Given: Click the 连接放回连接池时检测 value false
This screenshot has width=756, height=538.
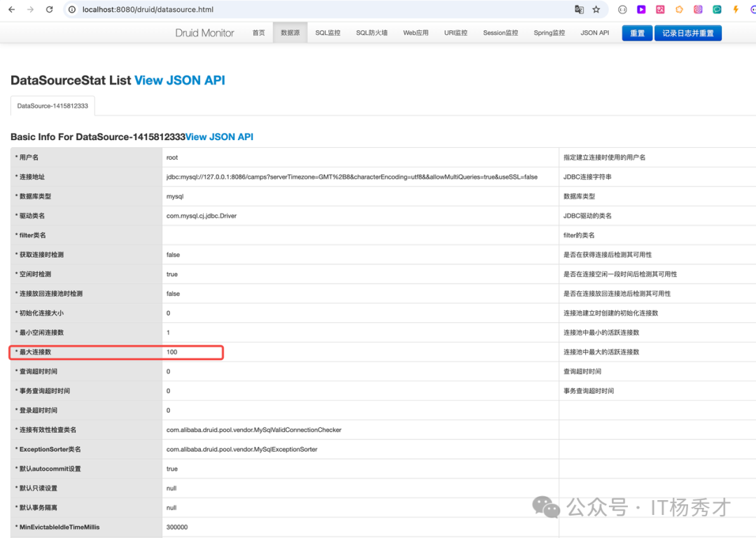Looking at the screenshot, I should coord(173,294).
